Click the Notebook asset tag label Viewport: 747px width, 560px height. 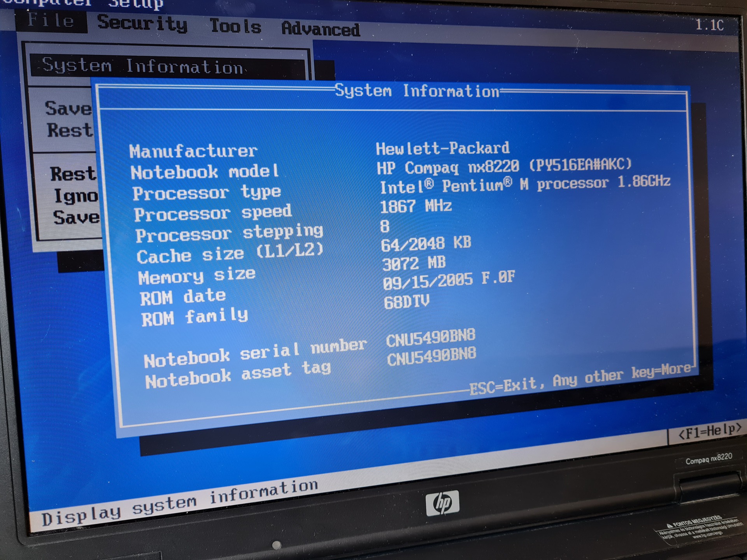point(238,374)
